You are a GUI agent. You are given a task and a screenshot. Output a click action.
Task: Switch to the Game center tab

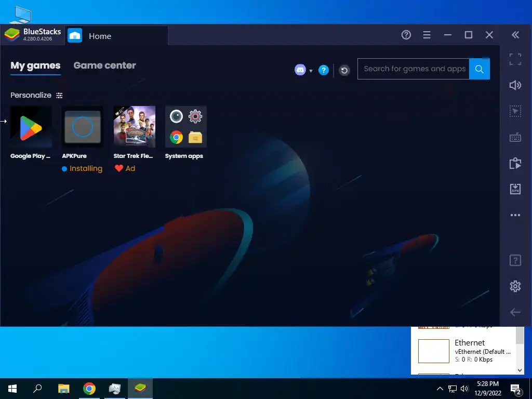104,65
